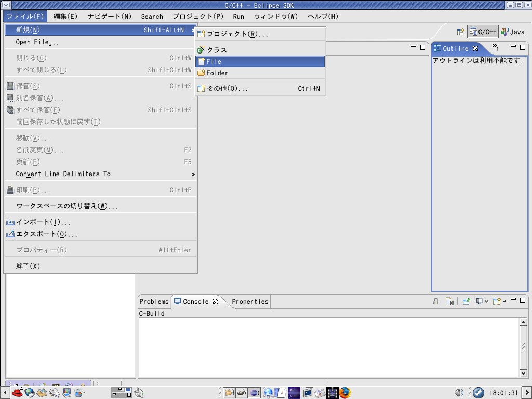Viewport: 532px width, 399px height.
Task: Launch the mail client panel icon
Action: point(42,393)
